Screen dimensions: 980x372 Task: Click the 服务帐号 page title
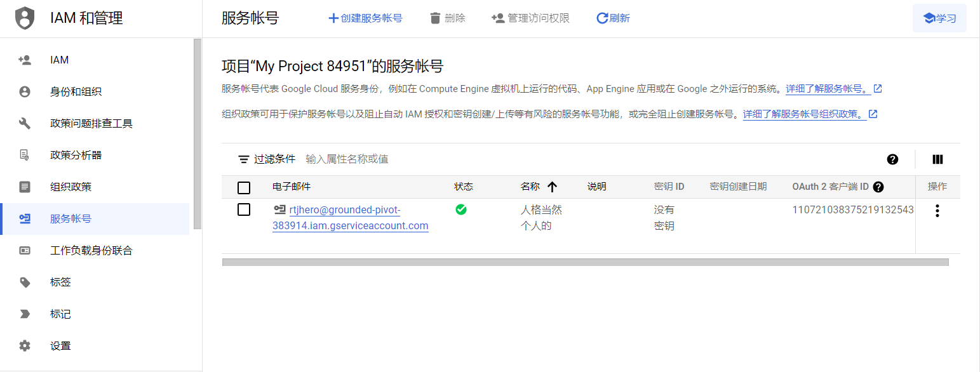click(250, 18)
